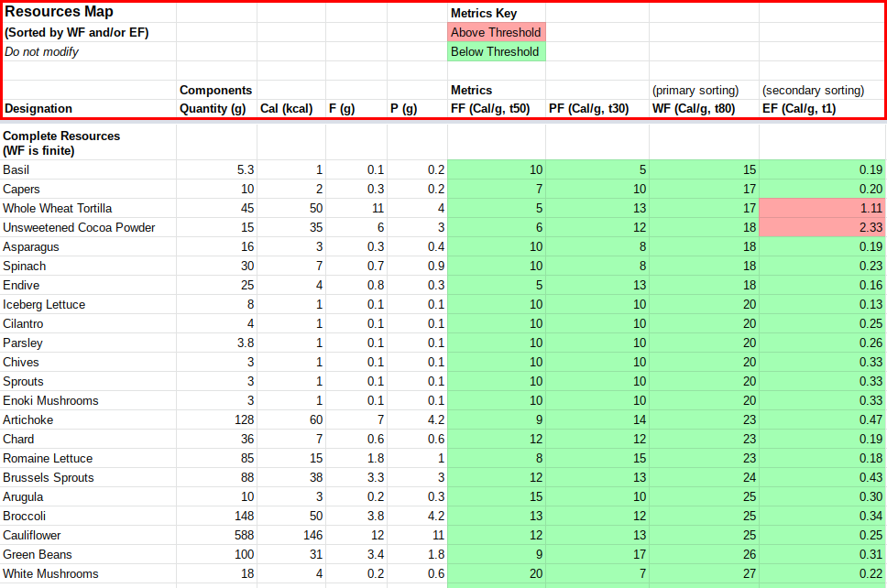This screenshot has width=887, height=588.
Task: Click the red 2.33 EF value cell
Action: [822, 228]
